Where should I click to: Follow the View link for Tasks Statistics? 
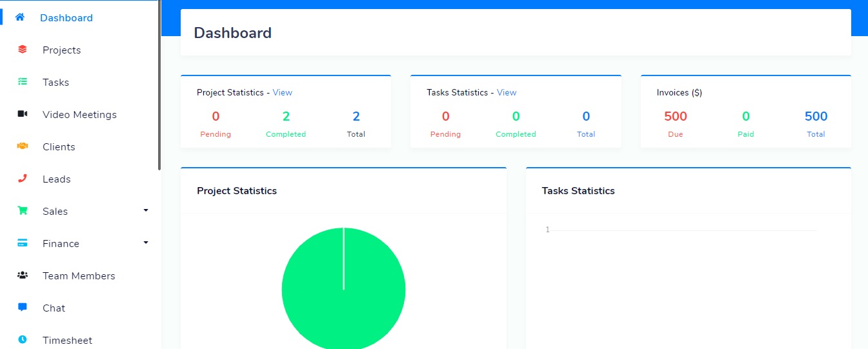(507, 92)
